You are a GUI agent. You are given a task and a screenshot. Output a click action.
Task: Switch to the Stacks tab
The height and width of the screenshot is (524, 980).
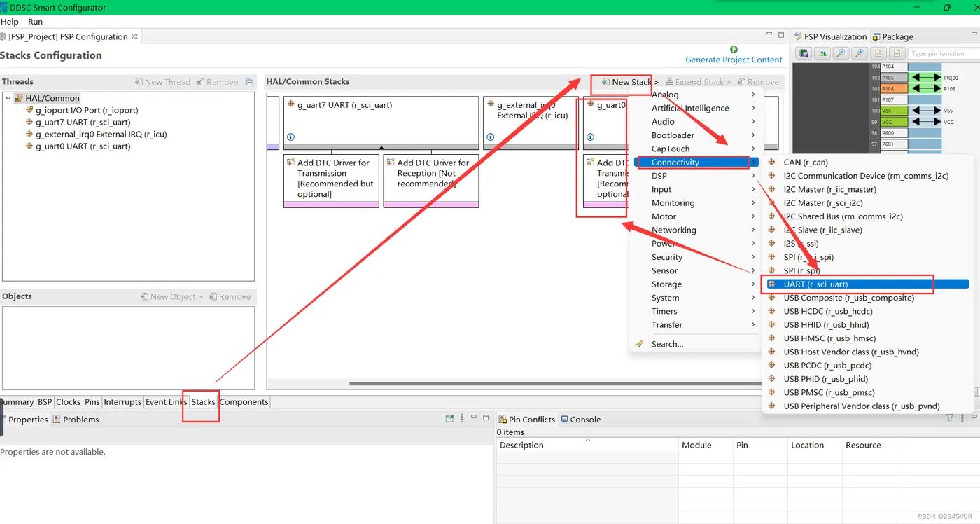tap(203, 402)
